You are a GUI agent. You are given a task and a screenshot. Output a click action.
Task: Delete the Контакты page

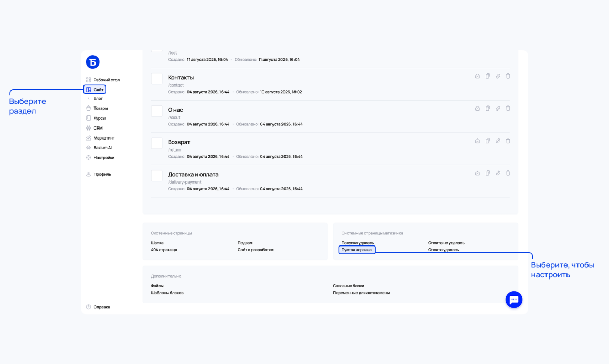pos(508,77)
